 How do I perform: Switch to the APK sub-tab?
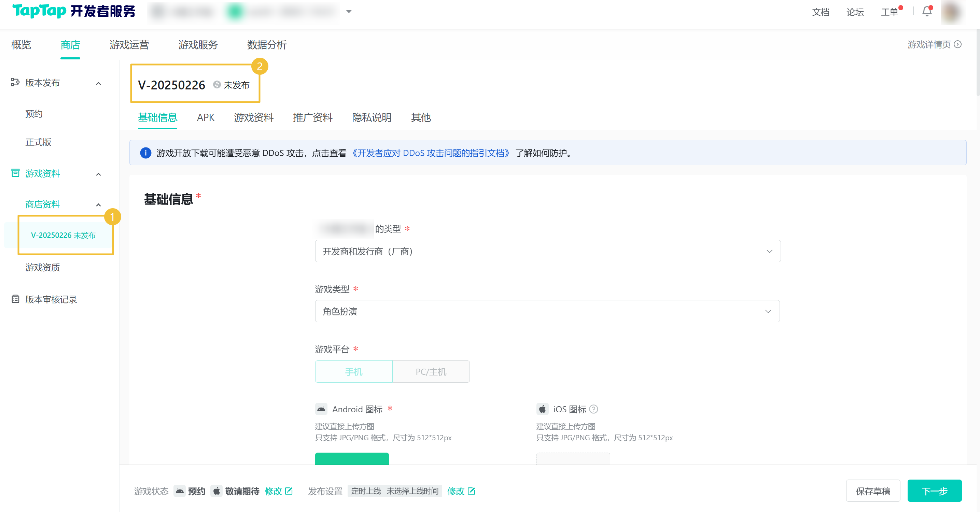pos(206,117)
